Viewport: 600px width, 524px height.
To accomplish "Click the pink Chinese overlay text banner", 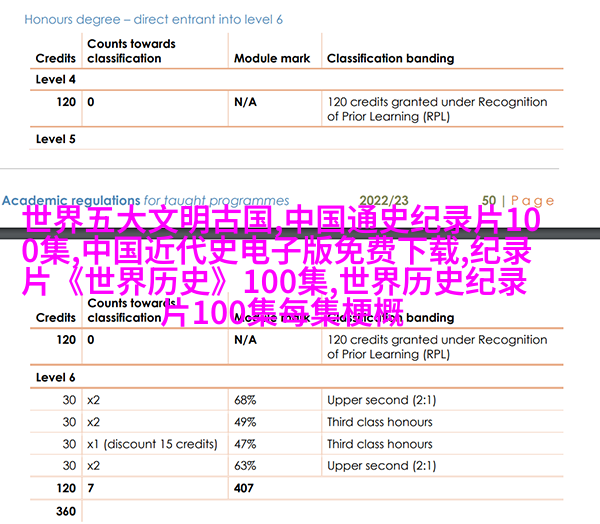I will click(300, 266).
